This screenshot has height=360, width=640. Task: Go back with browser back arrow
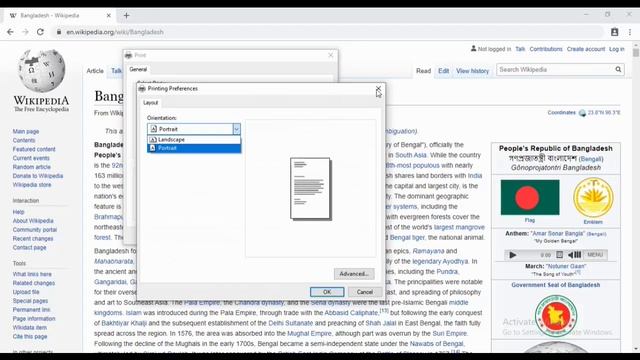10,32
